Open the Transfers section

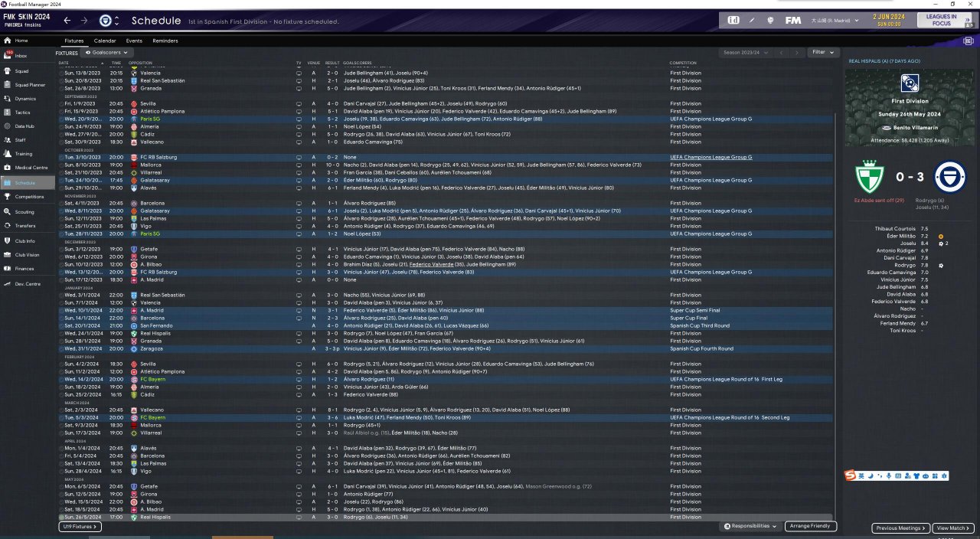tap(28, 226)
